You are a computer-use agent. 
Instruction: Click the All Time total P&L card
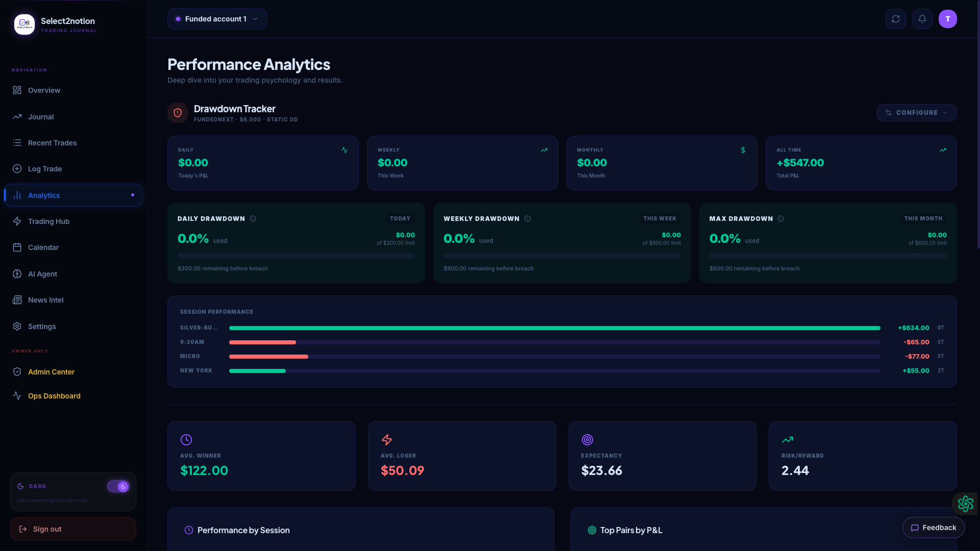[x=861, y=163]
